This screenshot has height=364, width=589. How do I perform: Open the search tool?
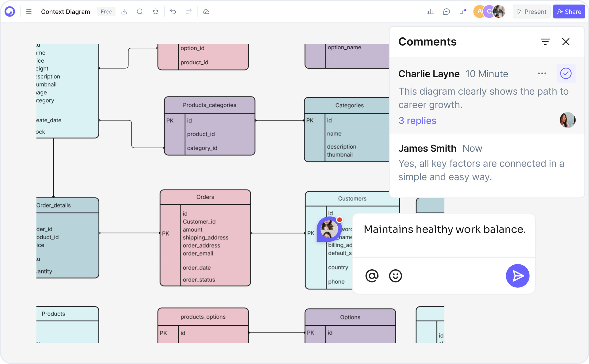(x=140, y=11)
